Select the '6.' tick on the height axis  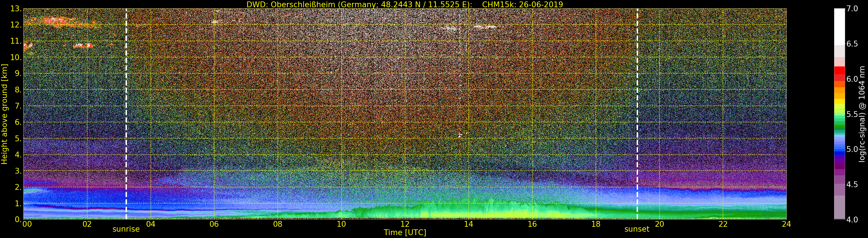(x=18, y=122)
